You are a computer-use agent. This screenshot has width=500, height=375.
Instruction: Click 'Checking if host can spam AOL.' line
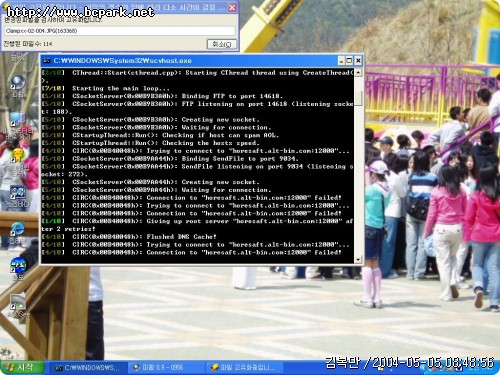[x=160, y=135]
